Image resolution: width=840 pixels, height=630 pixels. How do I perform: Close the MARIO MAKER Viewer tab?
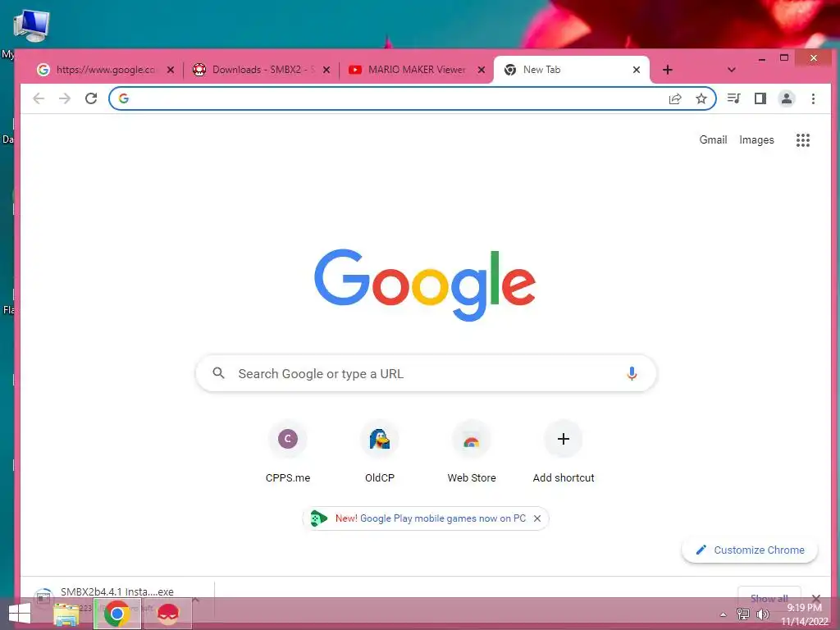click(x=481, y=70)
